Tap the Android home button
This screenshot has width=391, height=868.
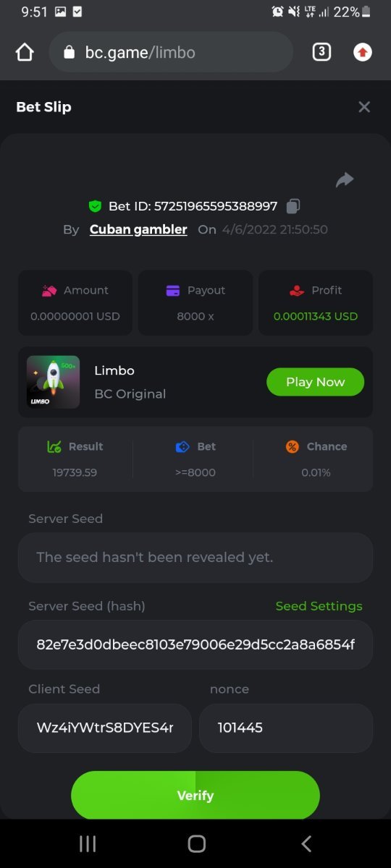coord(196,843)
